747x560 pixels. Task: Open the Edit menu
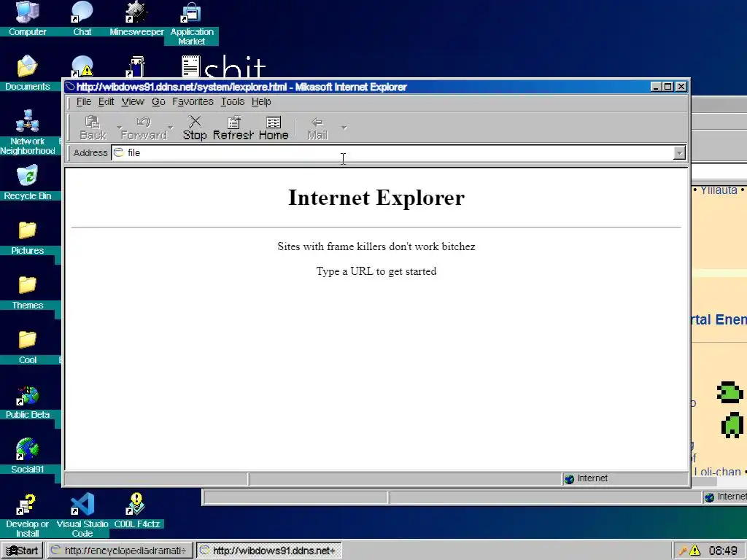pos(107,101)
